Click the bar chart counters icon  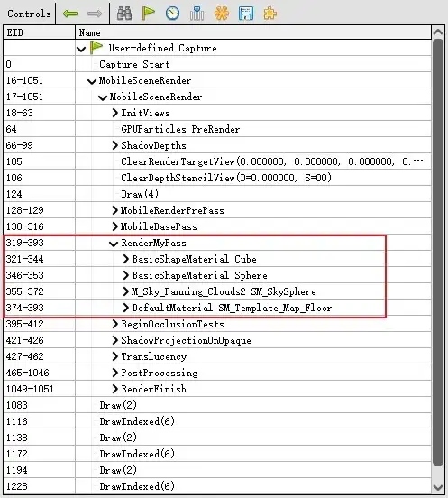[x=197, y=14]
